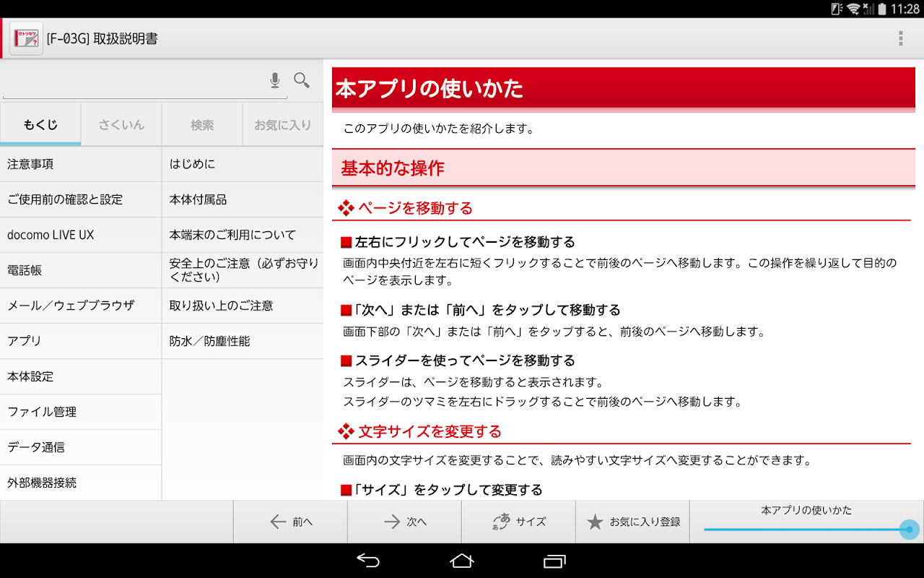The image size is (924, 578).
Task: Tap the サイズ text size button
Action: (x=518, y=522)
